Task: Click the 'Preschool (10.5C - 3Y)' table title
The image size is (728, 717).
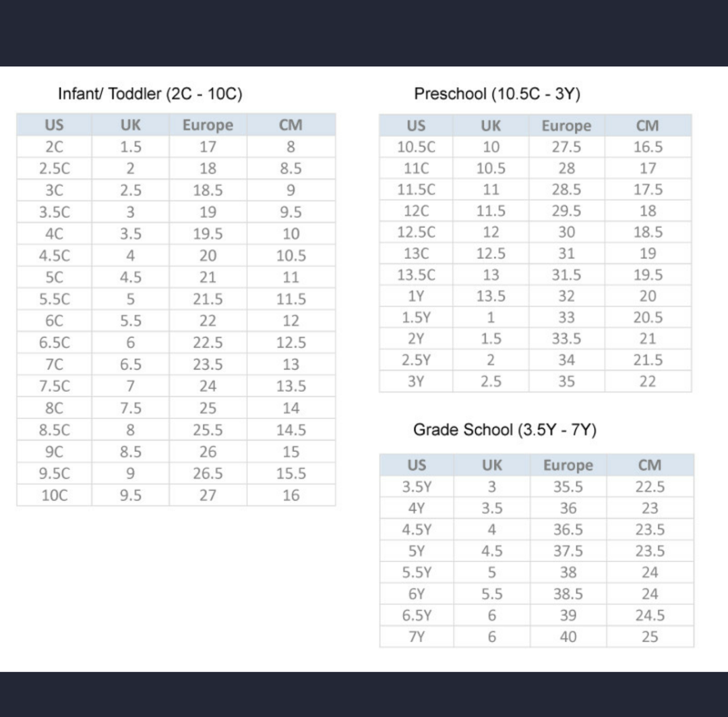Action: pyautogui.click(x=497, y=94)
